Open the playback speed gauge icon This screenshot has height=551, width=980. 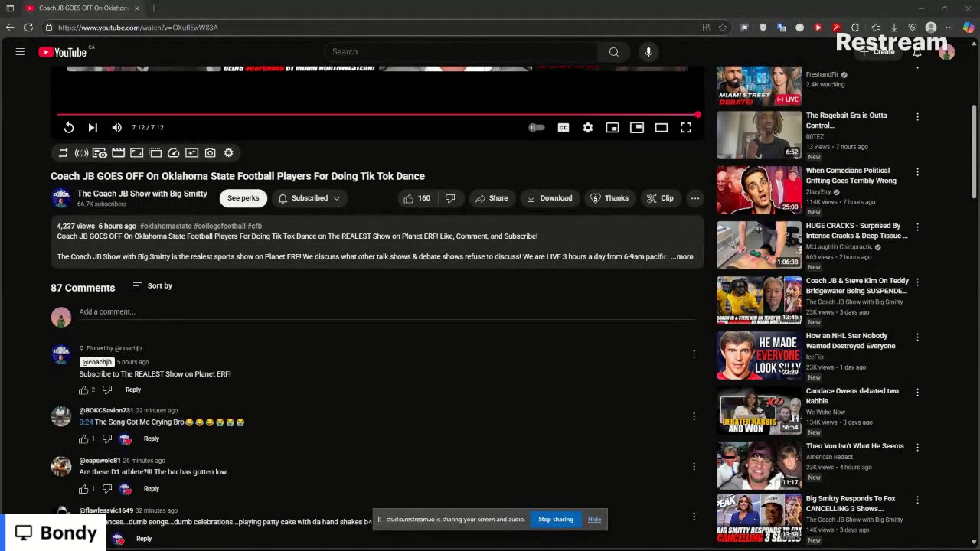(173, 153)
